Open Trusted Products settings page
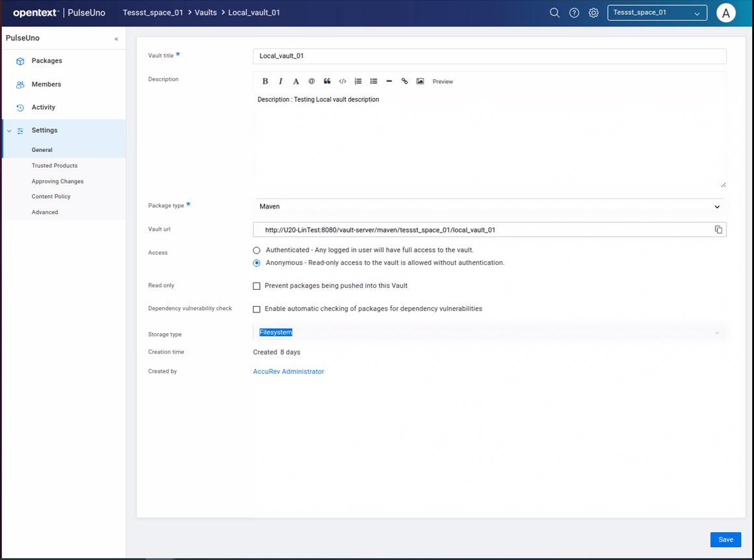 [x=55, y=166]
